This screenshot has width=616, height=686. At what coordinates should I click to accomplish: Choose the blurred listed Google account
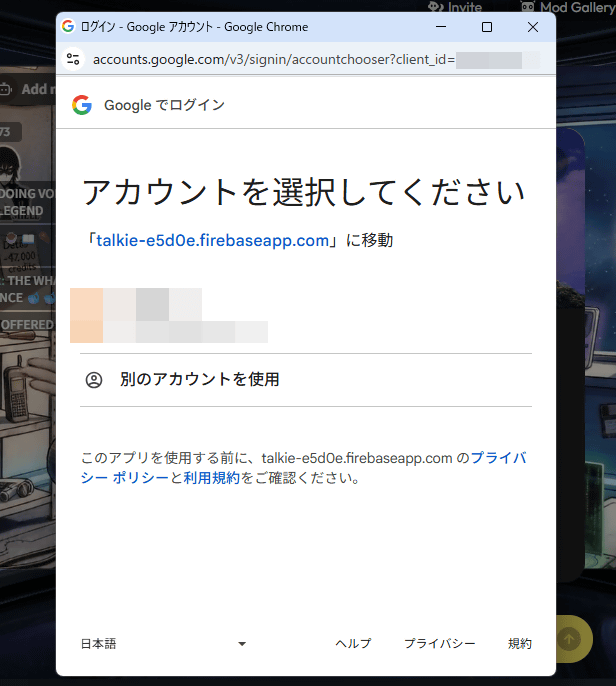click(170, 315)
